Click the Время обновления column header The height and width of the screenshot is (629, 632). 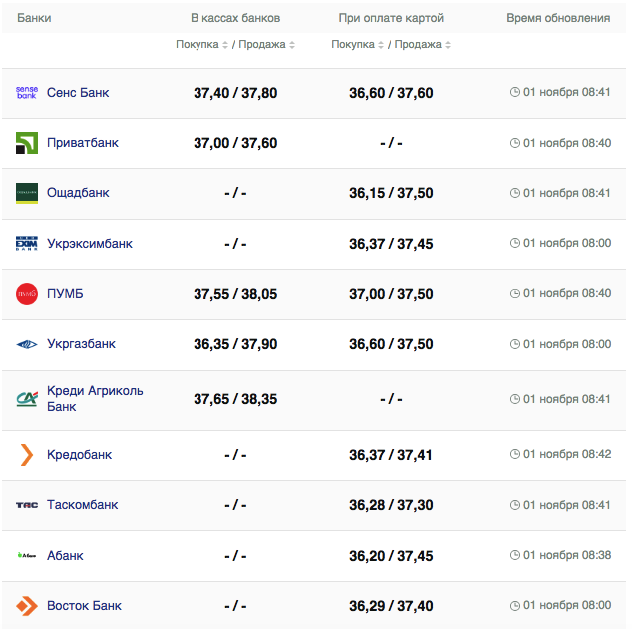557,19
